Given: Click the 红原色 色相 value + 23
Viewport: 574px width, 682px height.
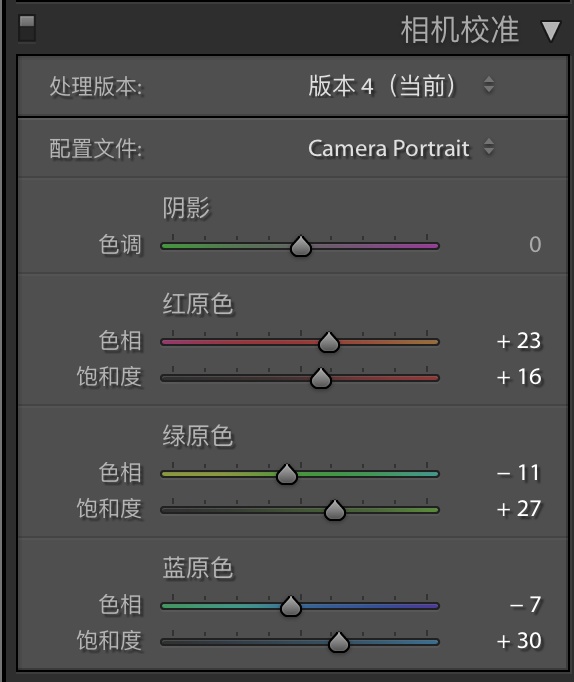Looking at the screenshot, I should tap(519, 341).
